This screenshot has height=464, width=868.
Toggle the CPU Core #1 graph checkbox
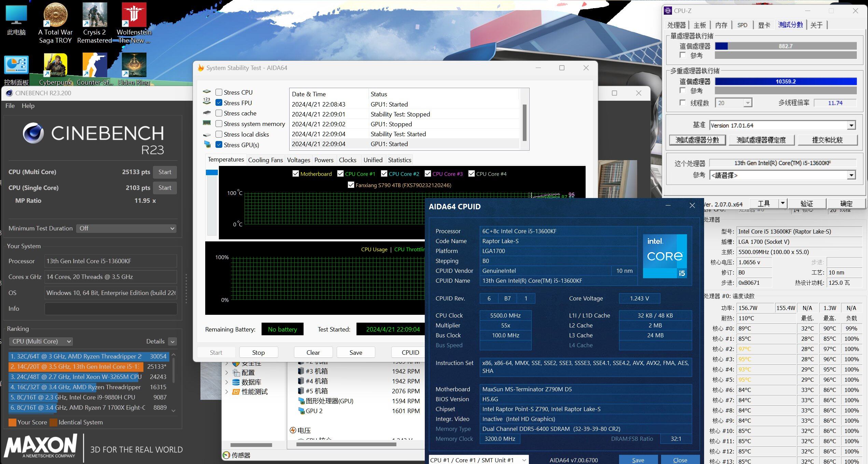click(340, 174)
